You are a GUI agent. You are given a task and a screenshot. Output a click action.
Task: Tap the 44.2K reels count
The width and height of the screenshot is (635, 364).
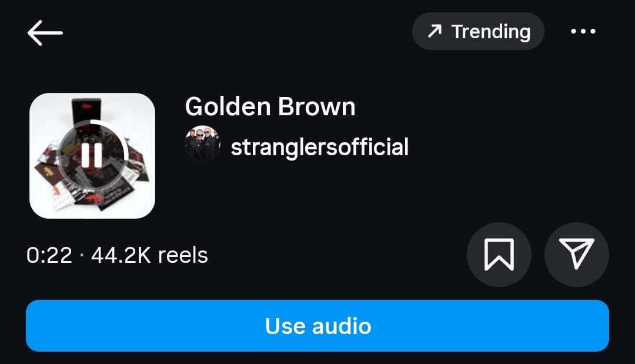[x=149, y=255]
